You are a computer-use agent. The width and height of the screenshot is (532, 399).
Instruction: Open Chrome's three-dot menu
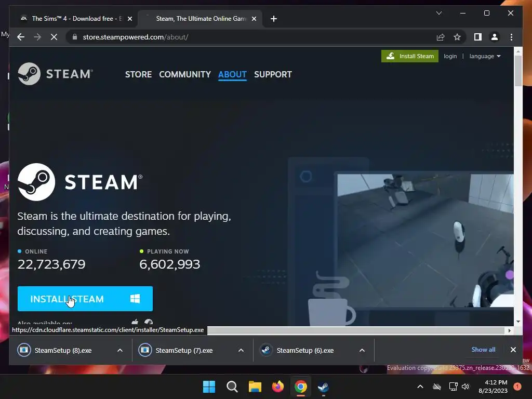pos(511,37)
